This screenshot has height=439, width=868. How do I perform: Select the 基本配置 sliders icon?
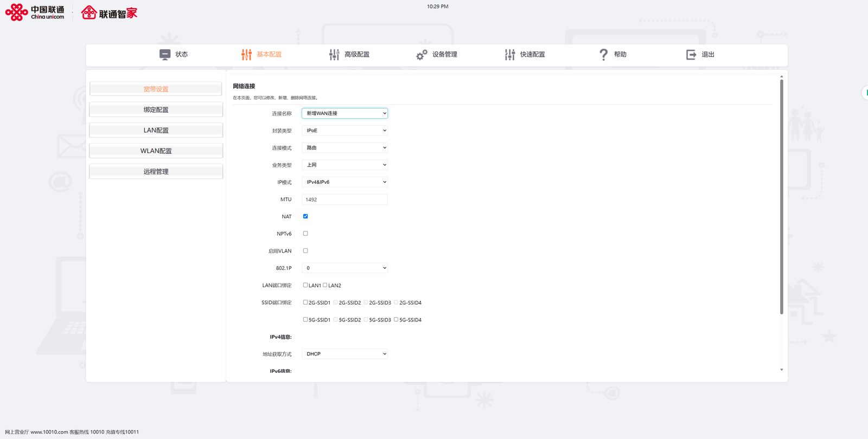(246, 54)
